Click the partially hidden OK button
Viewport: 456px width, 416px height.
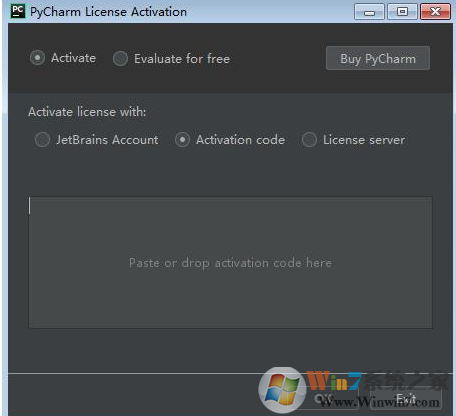coord(323,398)
